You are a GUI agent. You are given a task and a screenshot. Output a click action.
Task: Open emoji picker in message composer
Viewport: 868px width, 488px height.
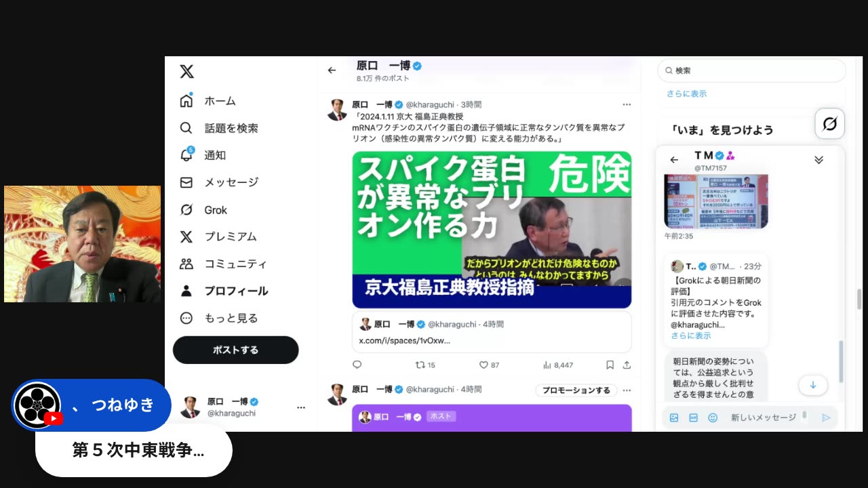712,418
